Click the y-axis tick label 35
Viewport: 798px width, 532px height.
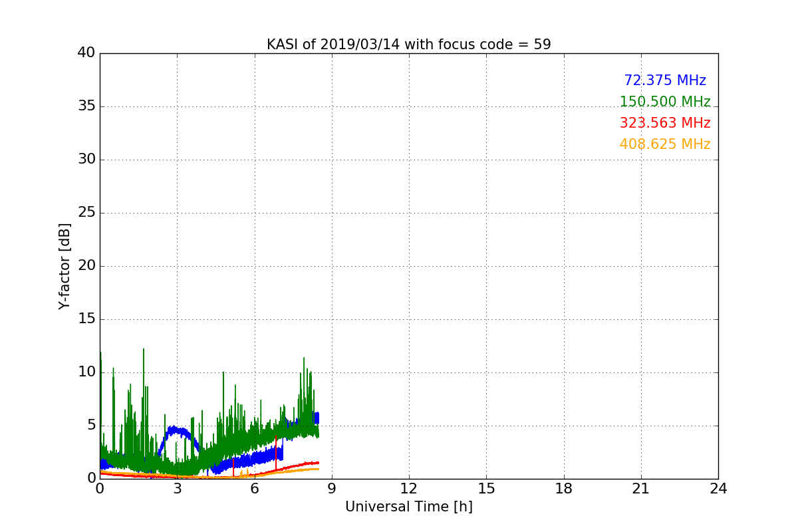(86, 106)
